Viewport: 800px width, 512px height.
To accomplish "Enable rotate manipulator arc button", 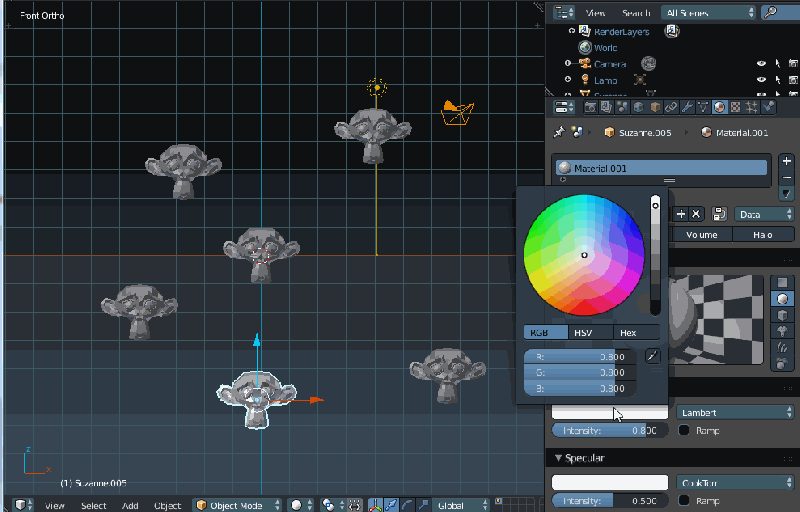I will pos(407,505).
